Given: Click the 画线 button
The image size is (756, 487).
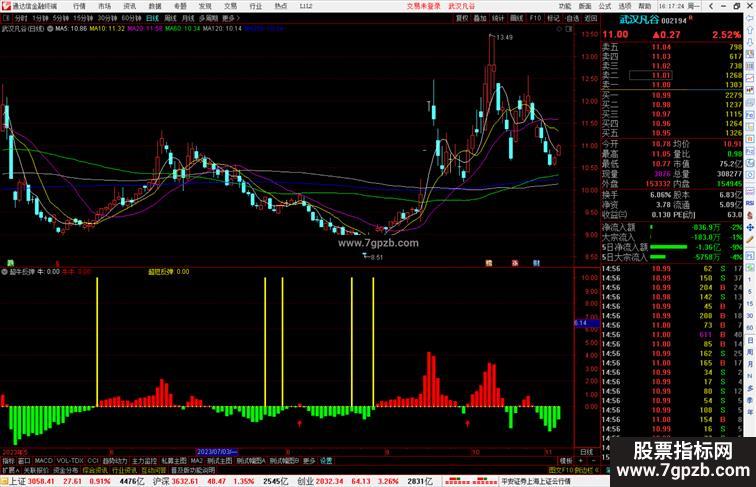Looking at the screenshot, I should point(516,18).
